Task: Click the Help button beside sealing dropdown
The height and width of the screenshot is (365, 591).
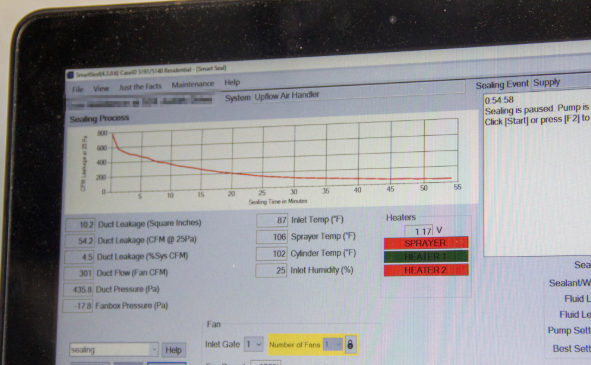Action: pos(174,350)
